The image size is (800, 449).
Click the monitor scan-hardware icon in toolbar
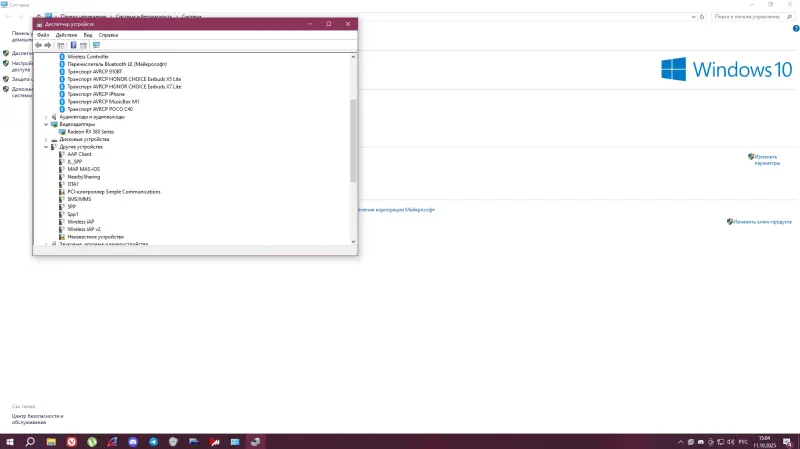point(96,45)
